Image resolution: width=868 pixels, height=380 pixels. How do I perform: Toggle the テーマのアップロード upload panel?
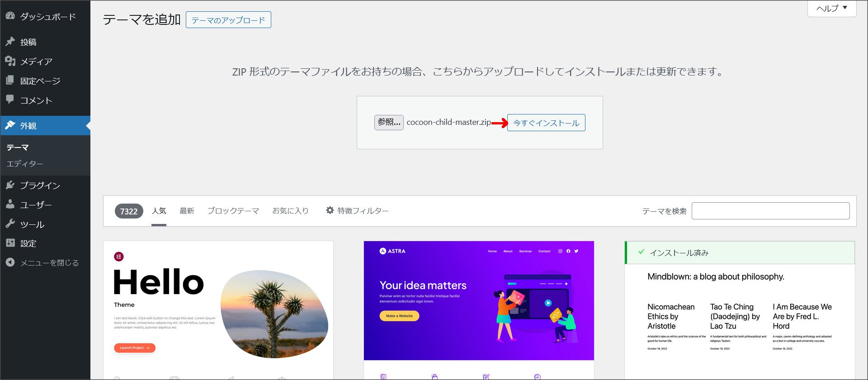[228, 20]
